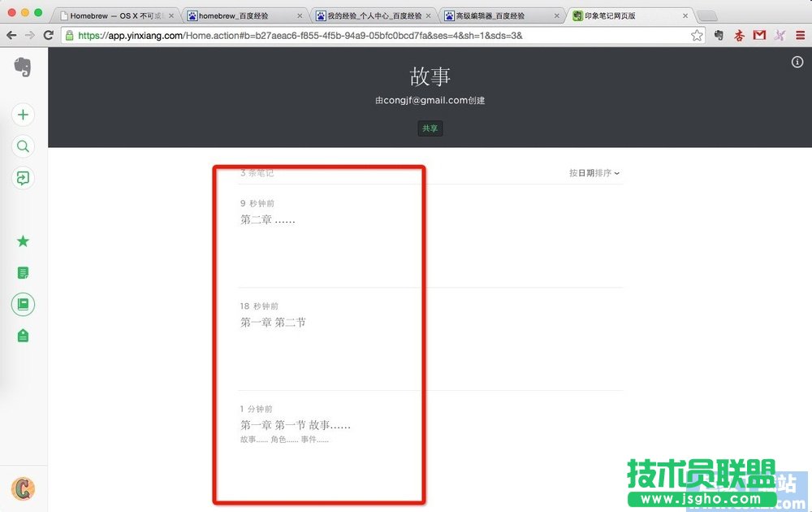
Task: Switch to homebrew_百度经验 tab
Action: tap(244, 15)
